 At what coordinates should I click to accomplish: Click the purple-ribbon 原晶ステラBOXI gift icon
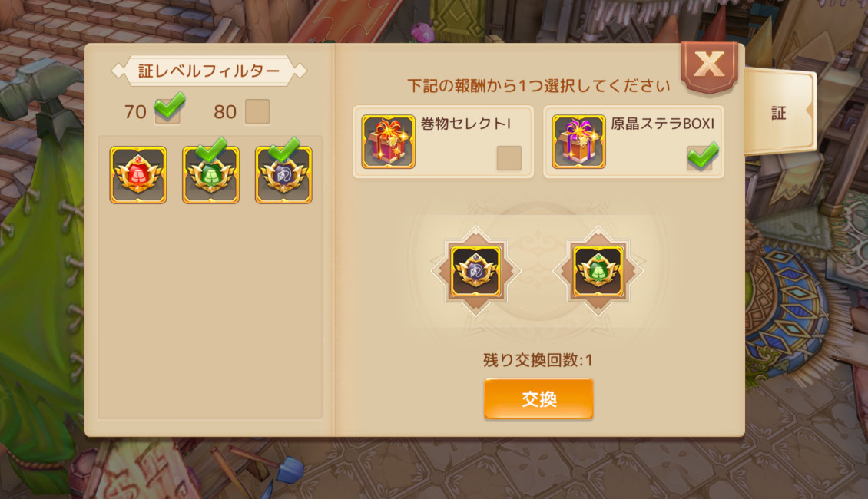578,141
